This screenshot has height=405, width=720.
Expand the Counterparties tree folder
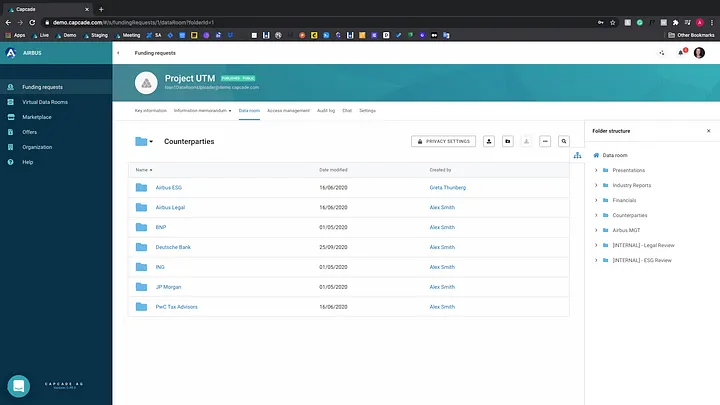point(596,215)
